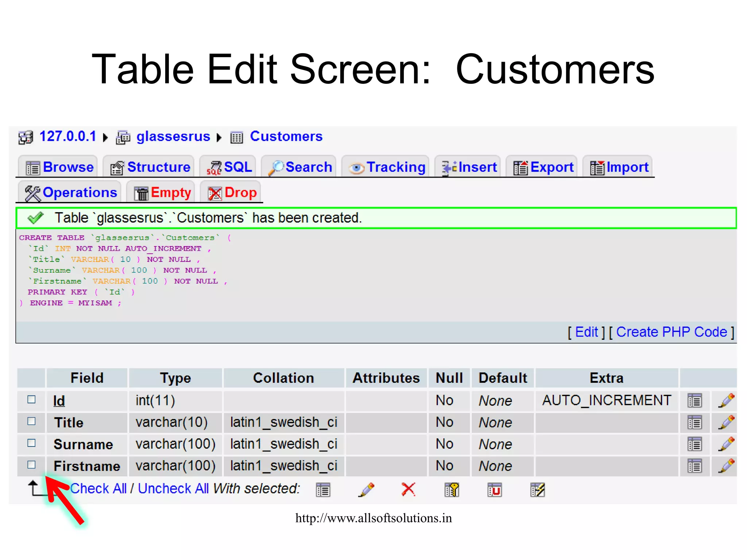Click the red X drop icon under With selected
The width and height of the screenshot is (747, 560).
click(x=408, y=489)
